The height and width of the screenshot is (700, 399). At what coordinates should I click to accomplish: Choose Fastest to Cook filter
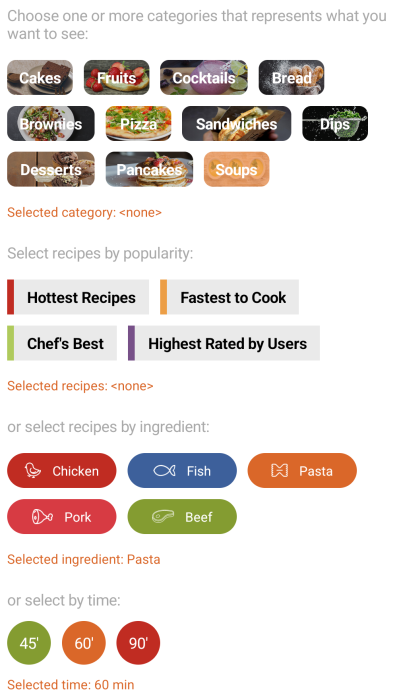point(229,297)
